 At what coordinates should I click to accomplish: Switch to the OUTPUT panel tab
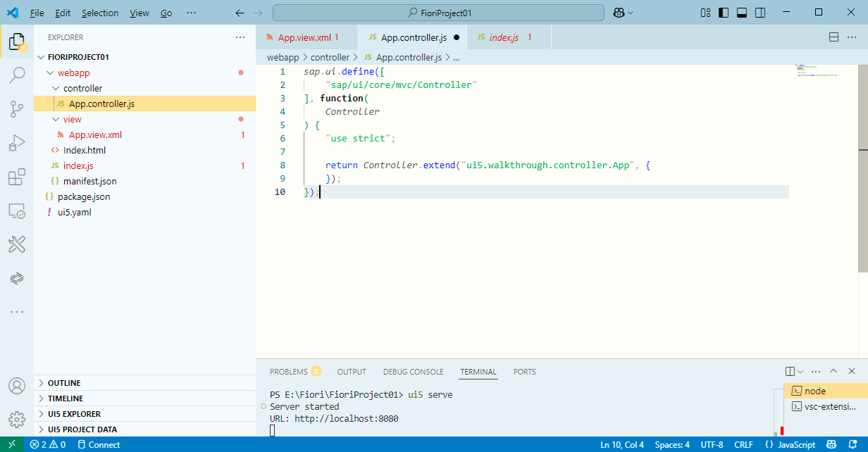pos(352,372)
